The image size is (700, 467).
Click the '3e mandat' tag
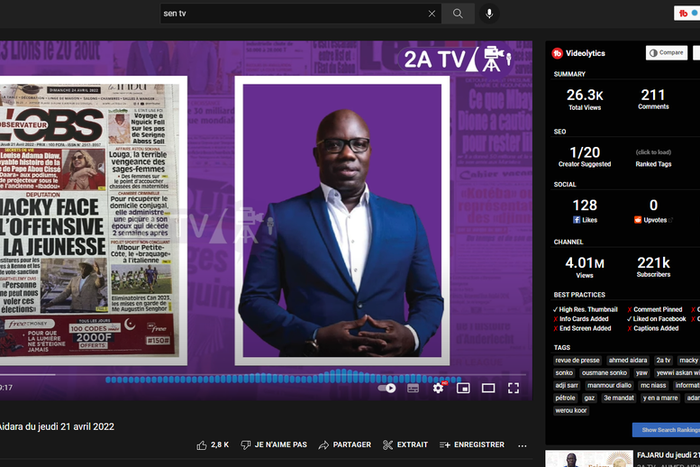pyautogui.click(x=619, y=398)
